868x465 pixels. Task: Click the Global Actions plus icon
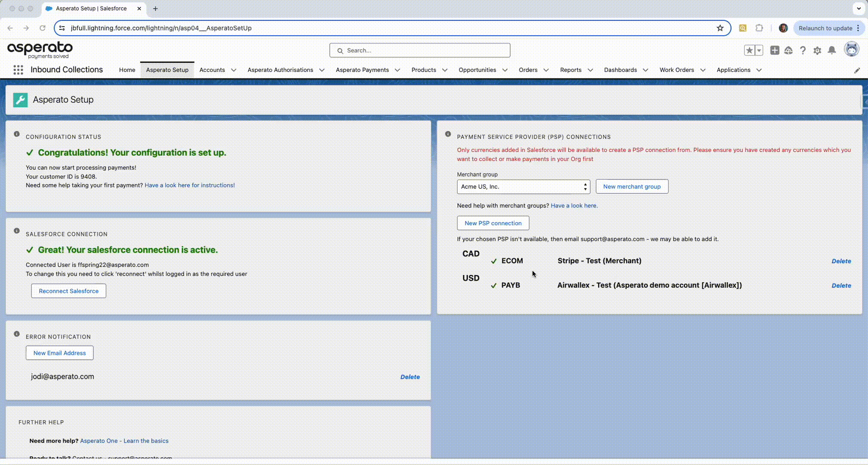coord(775,50)
